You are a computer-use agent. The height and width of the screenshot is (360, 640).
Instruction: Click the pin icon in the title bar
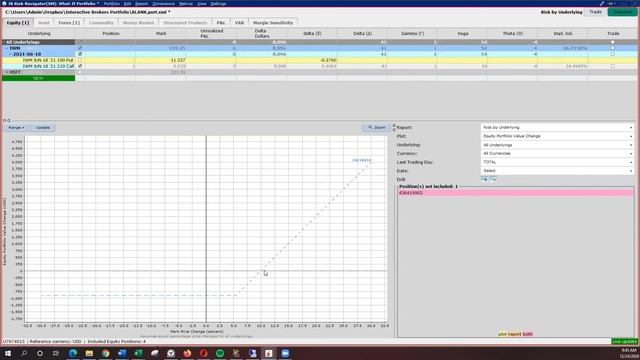[x=602, y=3]
